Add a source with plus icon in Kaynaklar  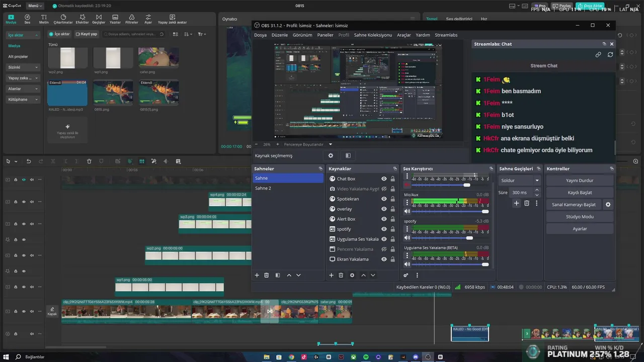(x=331, y=275)
